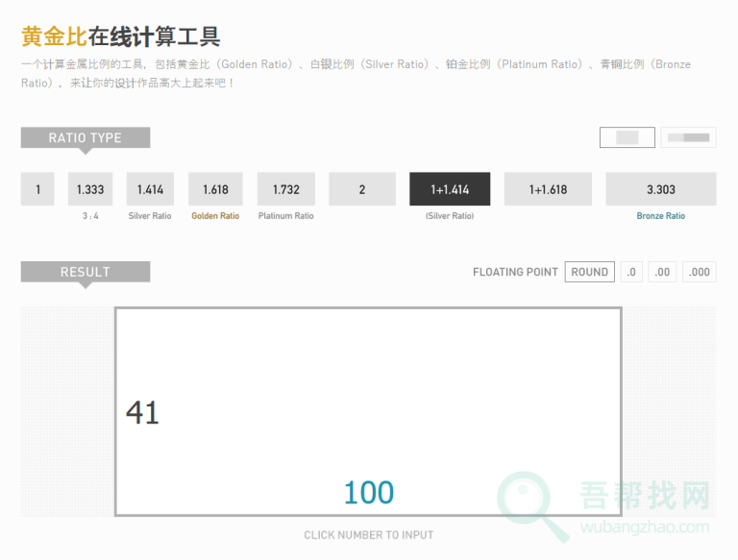Select the 3.303 Bronze Ratio button
738x560 pixels.
660,189
